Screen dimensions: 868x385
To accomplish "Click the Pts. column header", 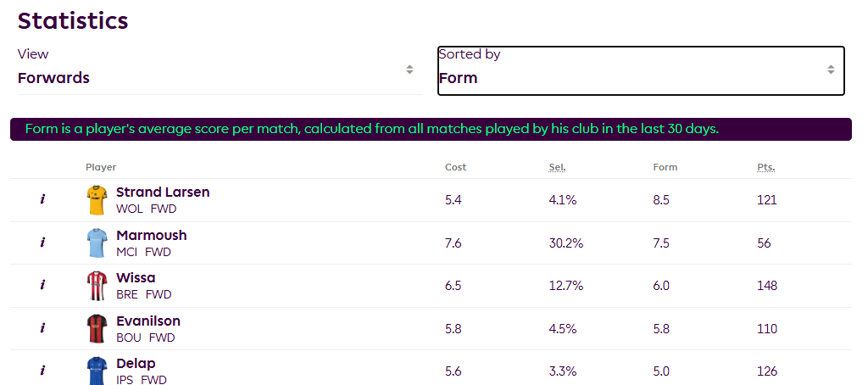I will click(x=766, y=167).
